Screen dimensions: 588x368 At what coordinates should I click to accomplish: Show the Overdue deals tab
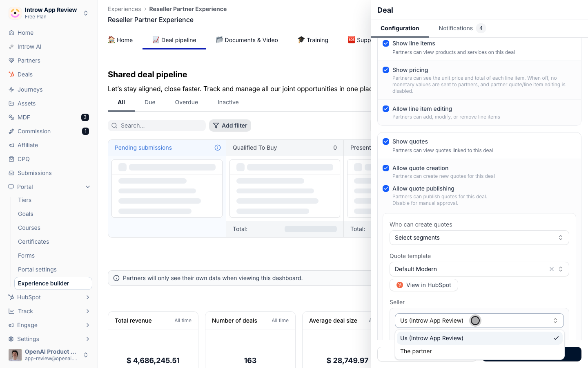(187, 102)
